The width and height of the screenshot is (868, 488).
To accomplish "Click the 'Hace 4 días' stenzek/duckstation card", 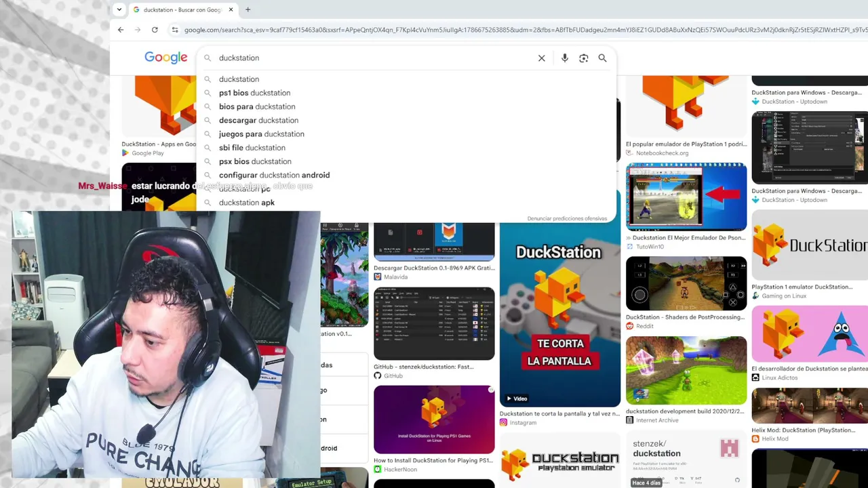I will pyautogui.click(x=686, y=462).
